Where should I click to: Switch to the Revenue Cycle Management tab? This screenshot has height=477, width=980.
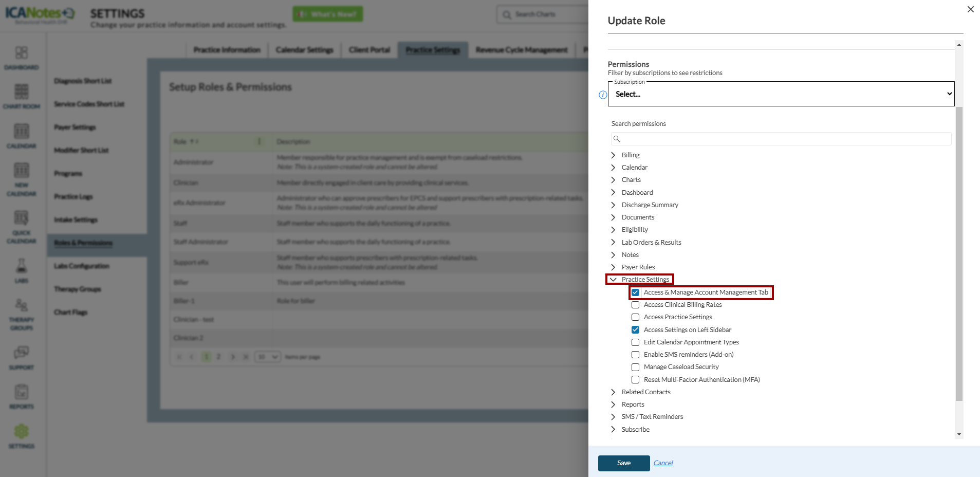point(522,50)
